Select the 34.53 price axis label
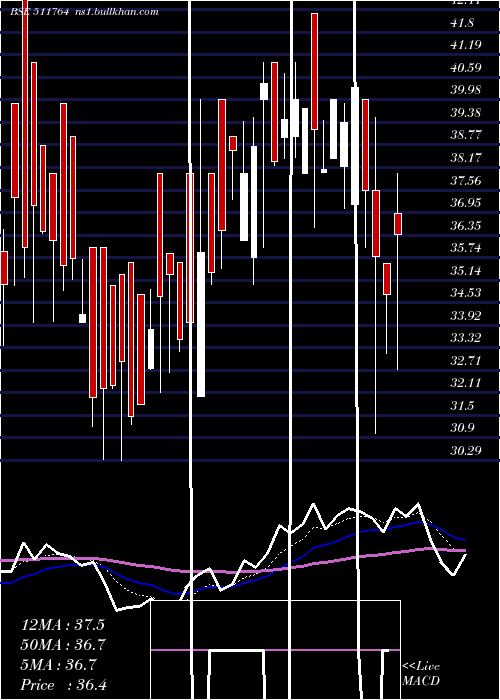This screenshot has width=500, height=700. click(x=466, y=293)
